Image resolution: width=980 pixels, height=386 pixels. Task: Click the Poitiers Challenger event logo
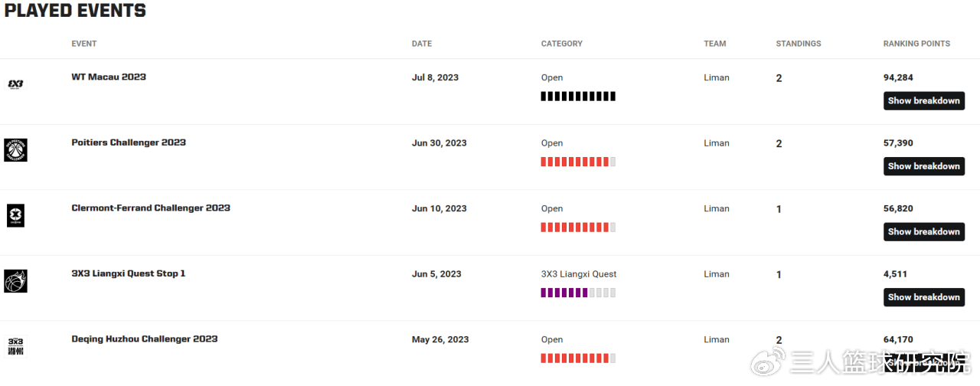15,149
